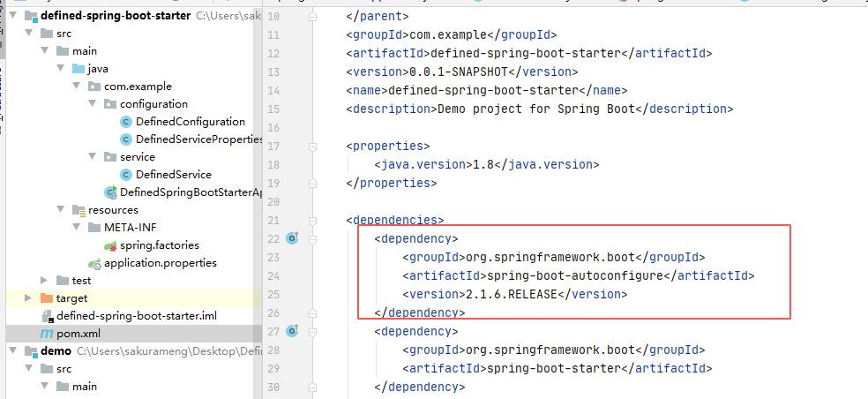Image resolution: width=868 pixels, height=399 pixels.
Task: Click java.version value 1.8
Action: click(483, 164)
